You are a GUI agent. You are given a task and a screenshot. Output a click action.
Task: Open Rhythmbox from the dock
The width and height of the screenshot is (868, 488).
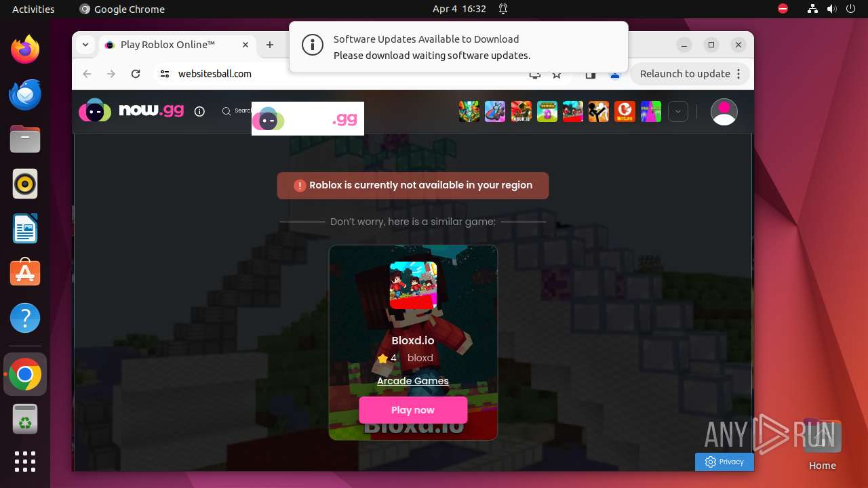tap(25, 184)
